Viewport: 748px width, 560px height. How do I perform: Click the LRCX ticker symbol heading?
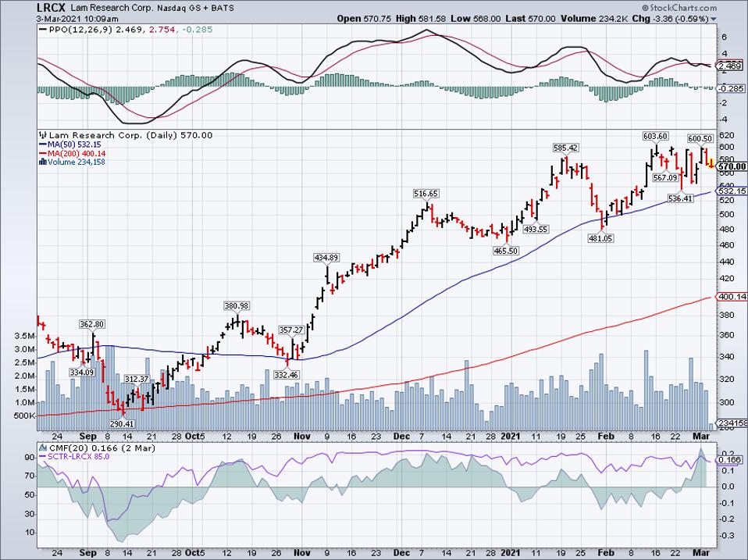52,8
